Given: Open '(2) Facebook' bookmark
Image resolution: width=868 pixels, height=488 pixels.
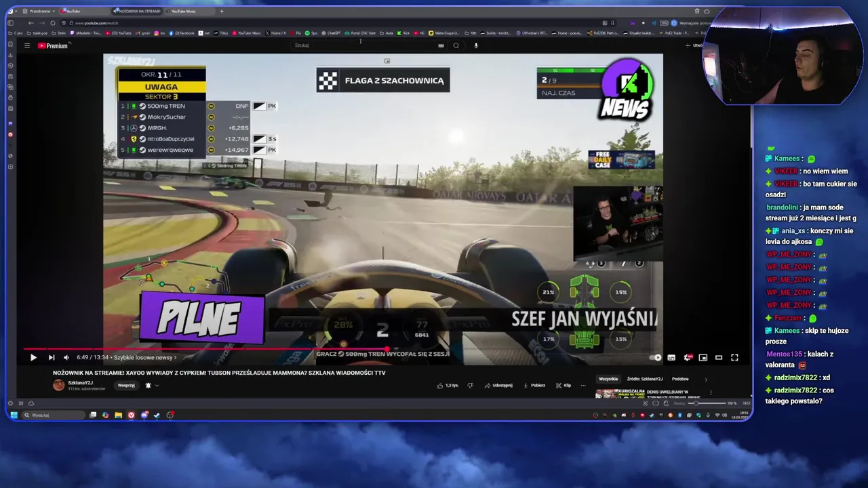Looking at the screenshot, I should point(182,33).
